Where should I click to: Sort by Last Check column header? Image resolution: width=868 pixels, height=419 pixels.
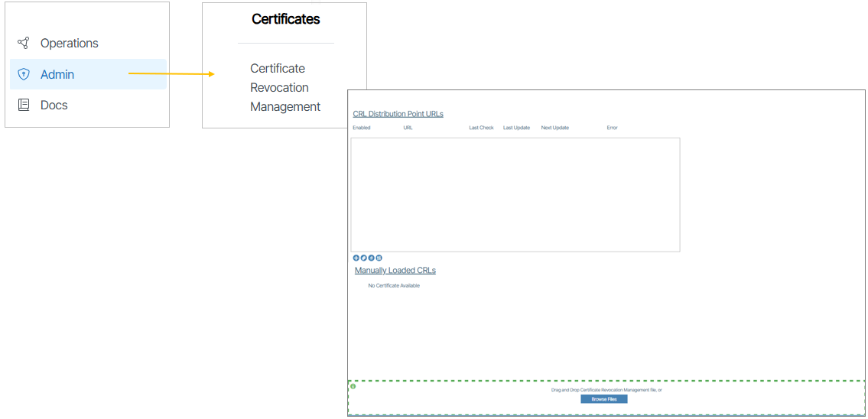pos(481,128)
